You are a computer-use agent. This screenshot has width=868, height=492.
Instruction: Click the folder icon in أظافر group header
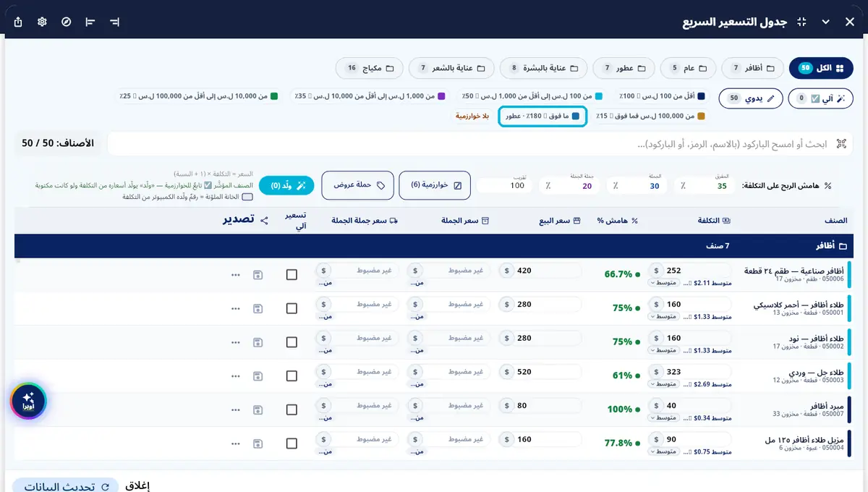coord(843,246)
